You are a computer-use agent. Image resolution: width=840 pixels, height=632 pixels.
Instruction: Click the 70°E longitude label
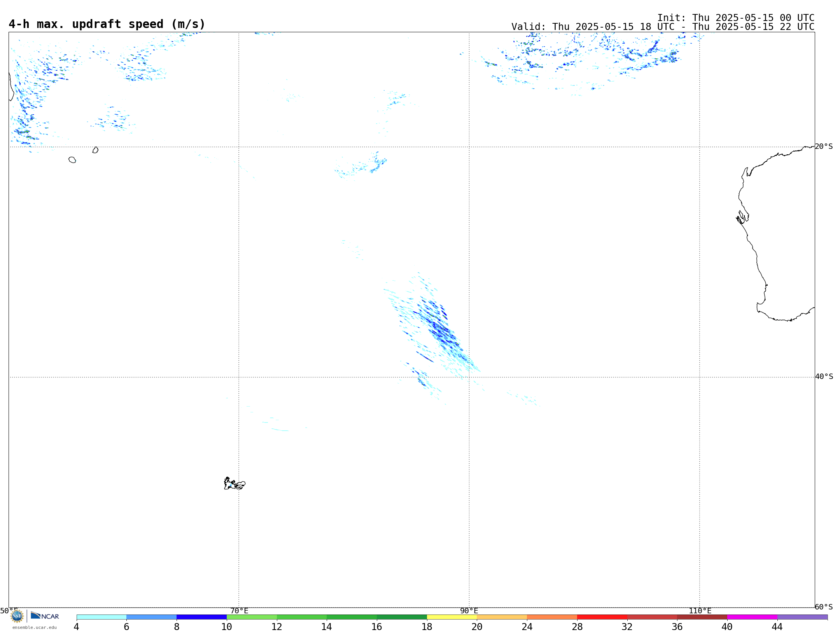tap(239, 611)
